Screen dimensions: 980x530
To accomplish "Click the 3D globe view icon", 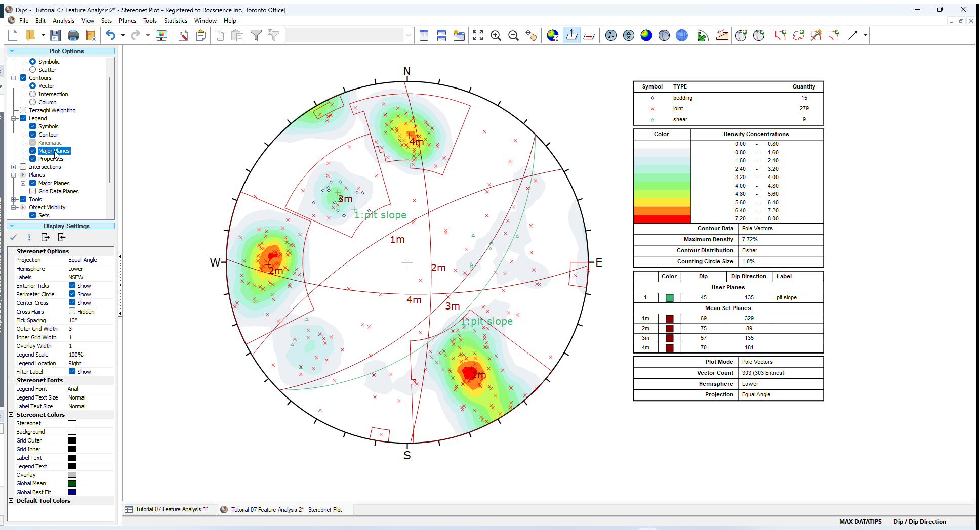I will click(682, 35).
